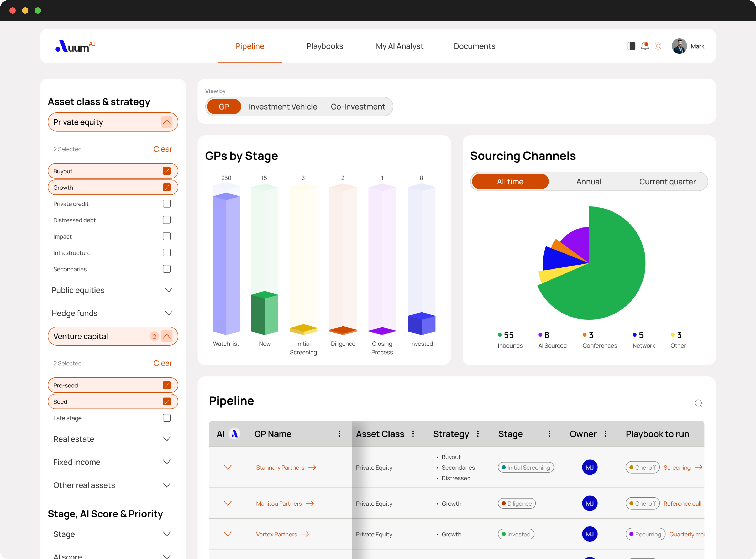Expand the Public equities section
Screen dimensions: 756x559
coord(168,290)
